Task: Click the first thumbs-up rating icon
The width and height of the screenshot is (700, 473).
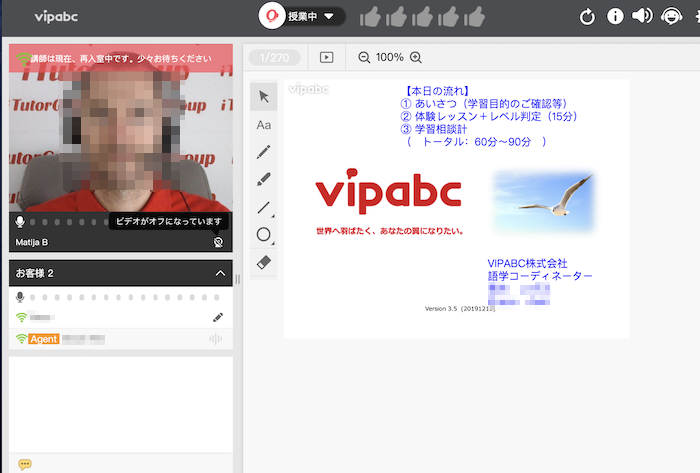Action: (x=370, y=17)
